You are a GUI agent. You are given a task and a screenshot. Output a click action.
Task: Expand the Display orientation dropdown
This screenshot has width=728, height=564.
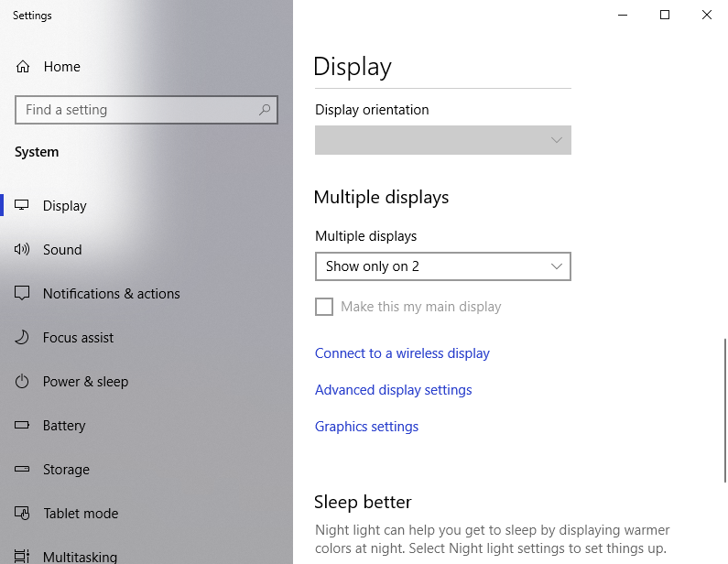[x=442, y=140]
